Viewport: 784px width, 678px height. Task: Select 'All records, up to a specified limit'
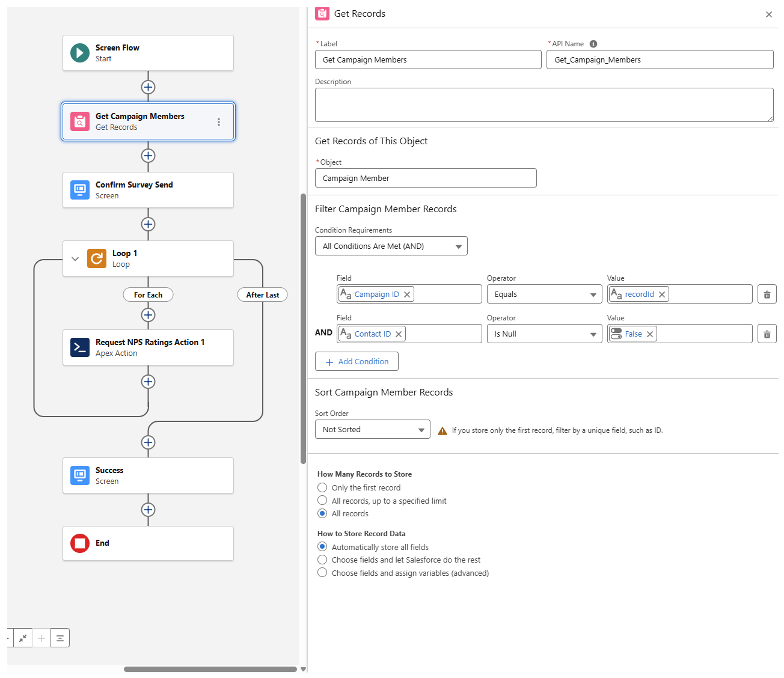(x=322, y=501)
